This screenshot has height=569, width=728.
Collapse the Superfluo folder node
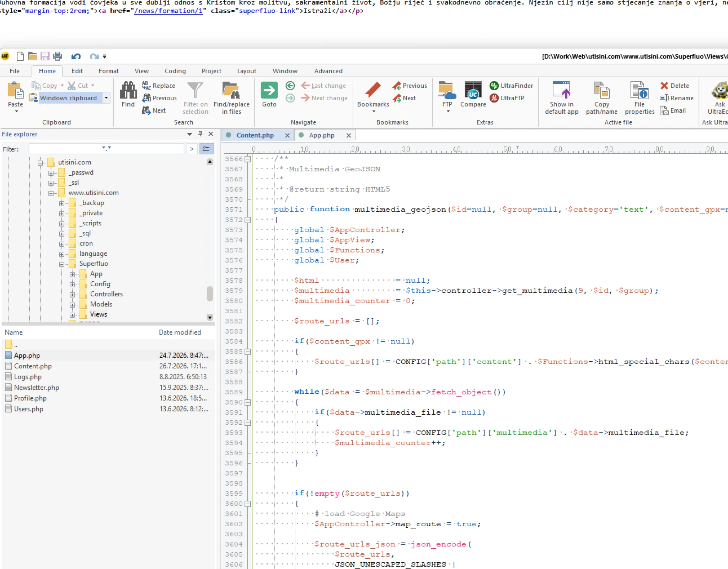[x=61, y=264]
